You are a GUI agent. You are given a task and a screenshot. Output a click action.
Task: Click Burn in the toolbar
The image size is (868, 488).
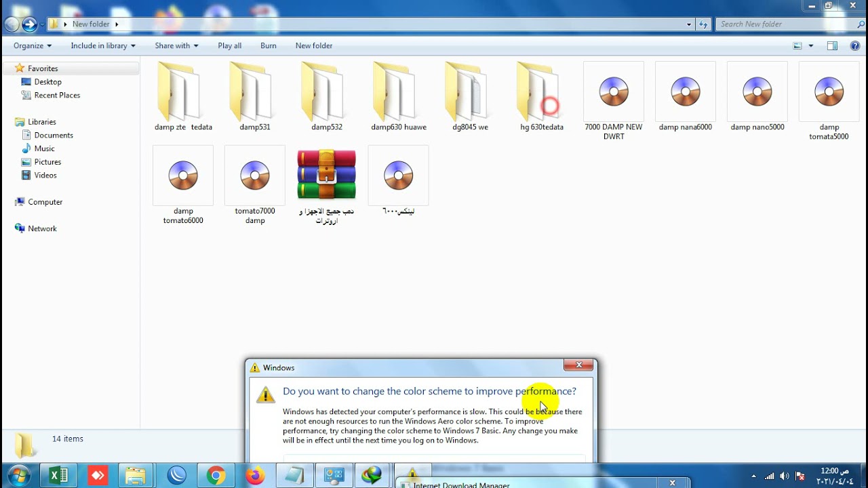tap(269, 45)
